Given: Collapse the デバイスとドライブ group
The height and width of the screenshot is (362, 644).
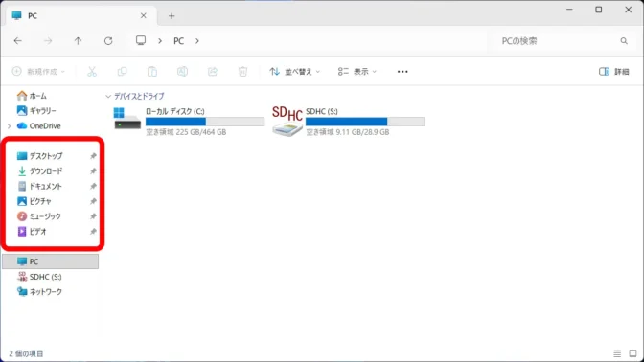Looking at the screenshot, I should pos(108,97).
